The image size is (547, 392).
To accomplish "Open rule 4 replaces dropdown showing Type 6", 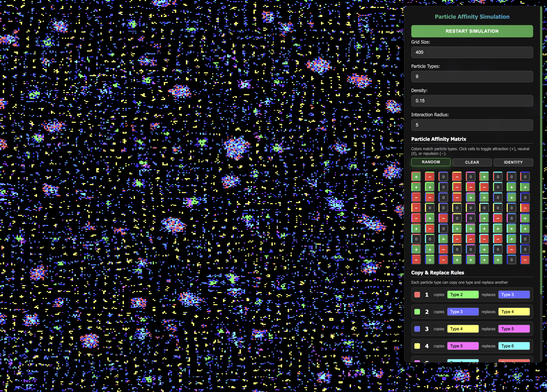I will [x=514, y=346].
